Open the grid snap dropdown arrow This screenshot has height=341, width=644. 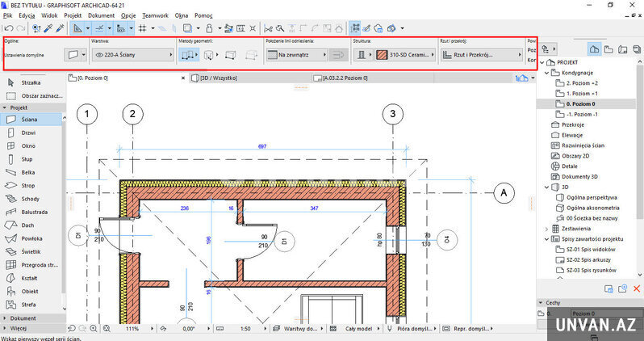point(153,28)
